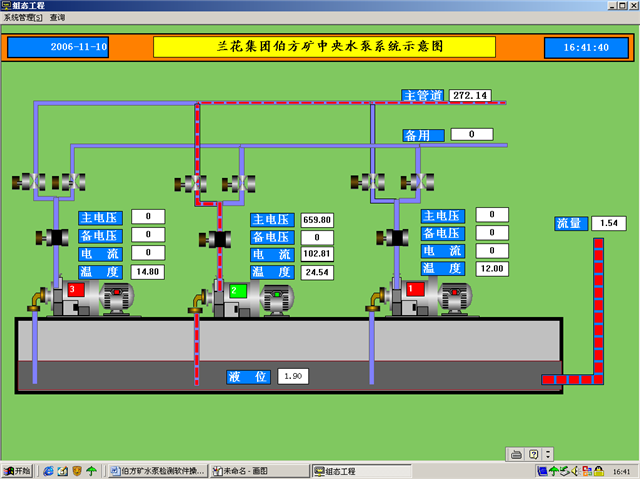Click the 流量 value 1.54
Viewport: 640px width, 479px height.
pyautogui.click(x=609, y=223)
